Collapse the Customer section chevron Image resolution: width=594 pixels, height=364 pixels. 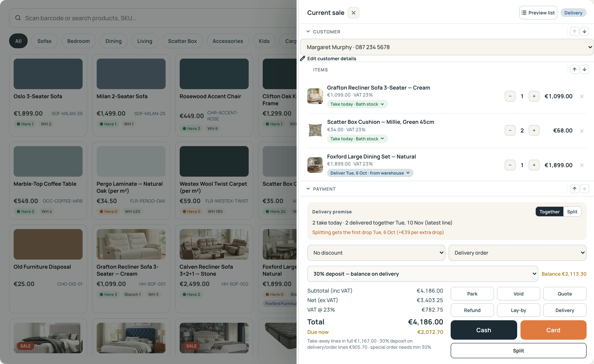[x=308, y=32]
